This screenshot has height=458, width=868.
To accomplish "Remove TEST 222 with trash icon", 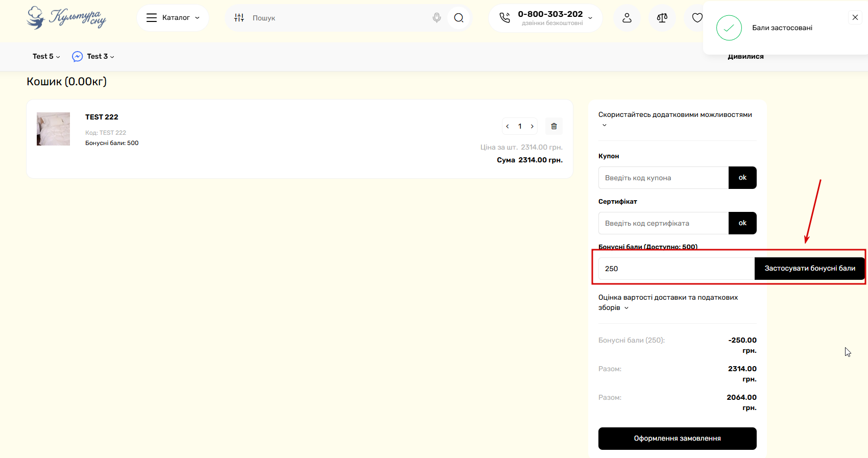I will point(554,126).
